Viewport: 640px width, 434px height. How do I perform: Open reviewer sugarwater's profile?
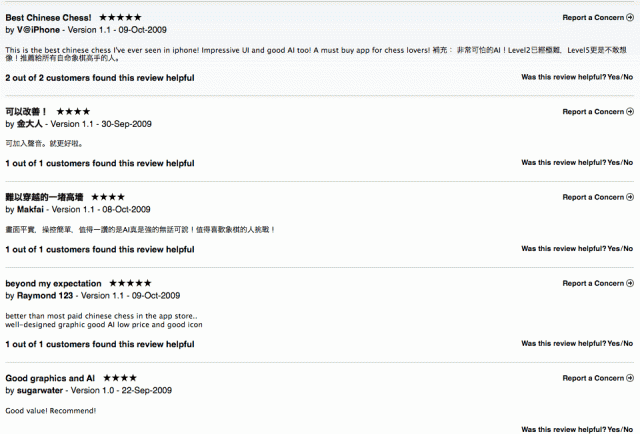click(41, 391)
